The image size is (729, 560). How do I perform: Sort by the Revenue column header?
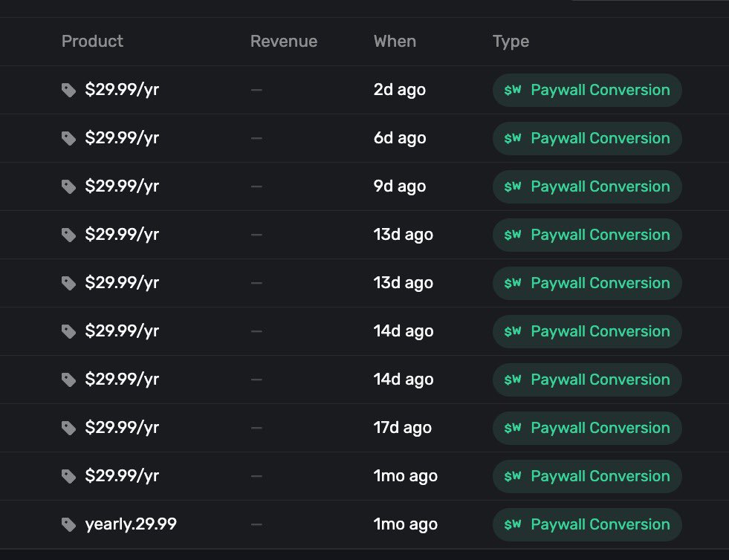[284, 42]
